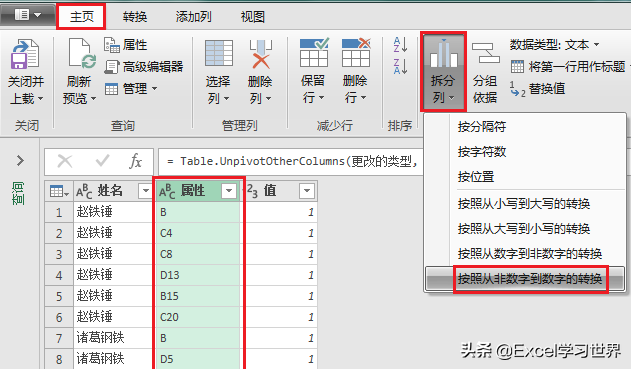Click the 替换值 button
This screenshot has height=369, width=631.
pyautogui.click(x=538, y=89)
